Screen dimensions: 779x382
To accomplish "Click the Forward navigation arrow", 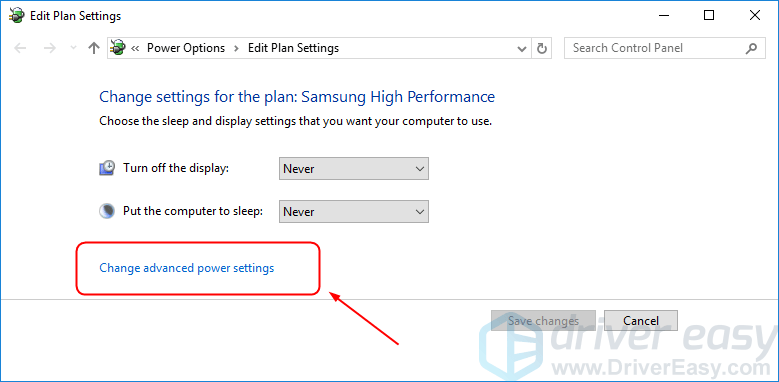I will tap(49, 48).
